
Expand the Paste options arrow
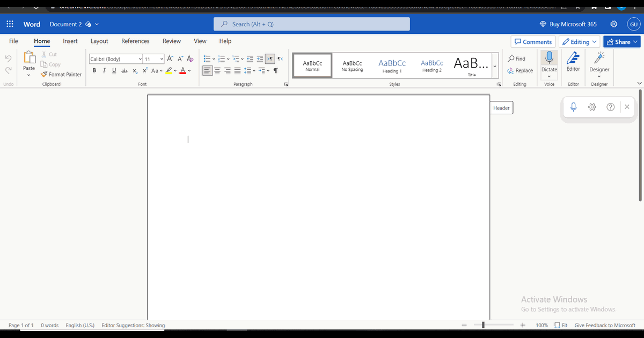pos(29,75)
